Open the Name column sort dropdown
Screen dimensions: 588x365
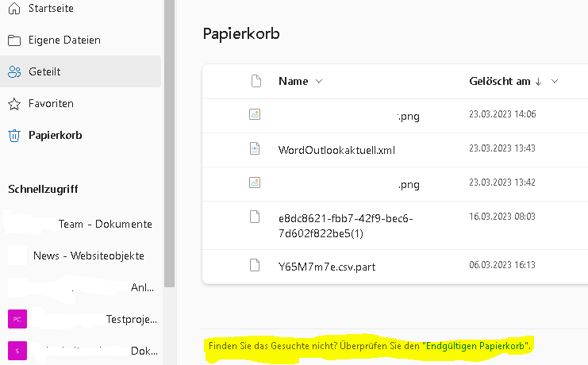319,81
